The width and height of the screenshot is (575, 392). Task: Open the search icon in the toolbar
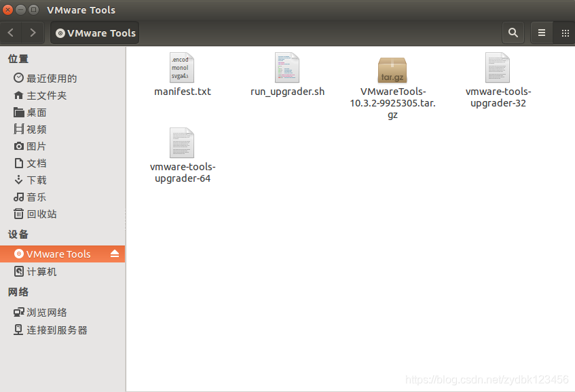513,33
